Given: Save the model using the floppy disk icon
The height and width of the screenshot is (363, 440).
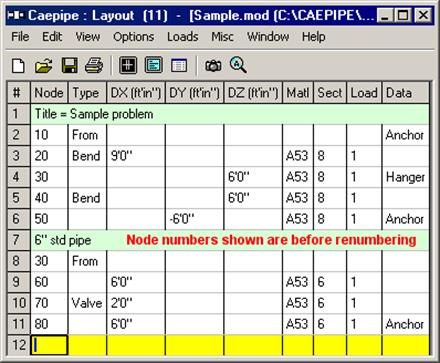Looking at the screenshot, I should (x=69, y=65).
